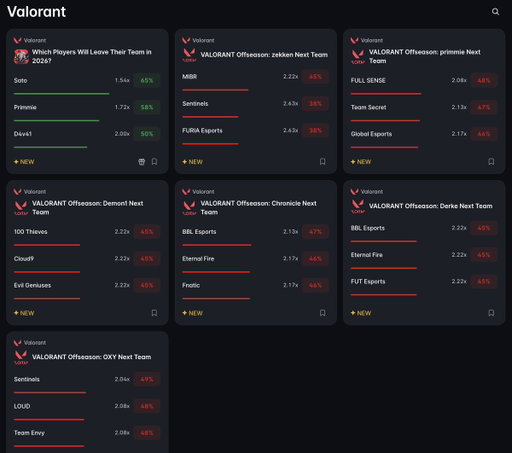This screenshot has width=512, height=453.
Task: Select 47% odds for BBL Esports in Chronicle card
Action: tap(315, 232)
